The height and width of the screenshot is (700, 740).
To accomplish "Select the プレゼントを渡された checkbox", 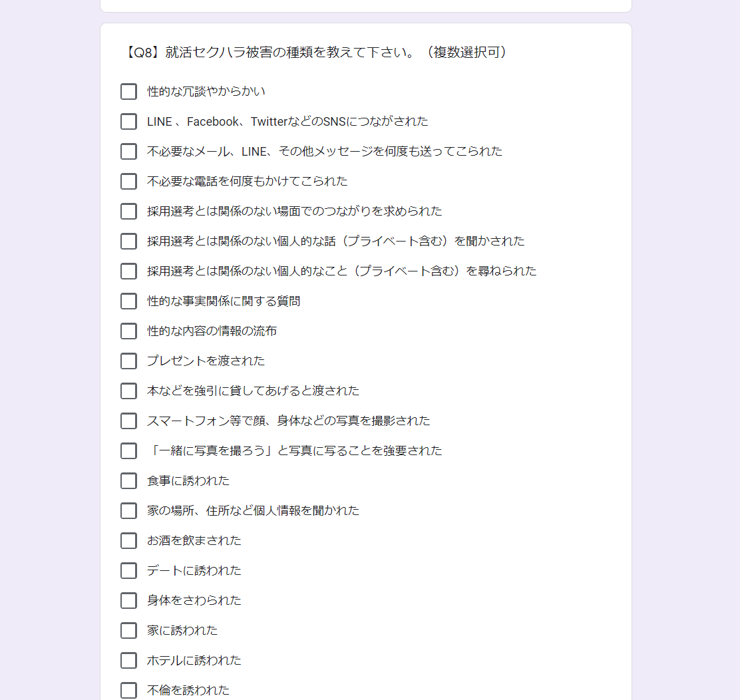I will (x=128, y=361).
